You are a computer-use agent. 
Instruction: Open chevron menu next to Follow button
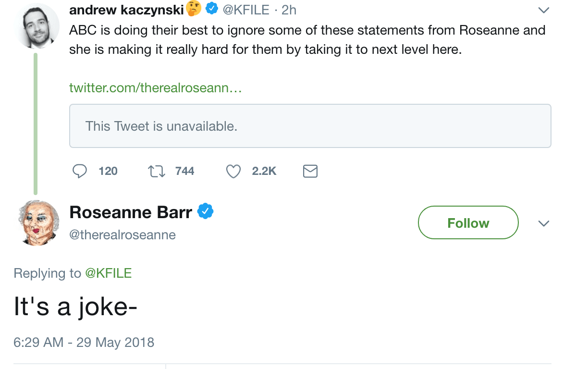543,223
